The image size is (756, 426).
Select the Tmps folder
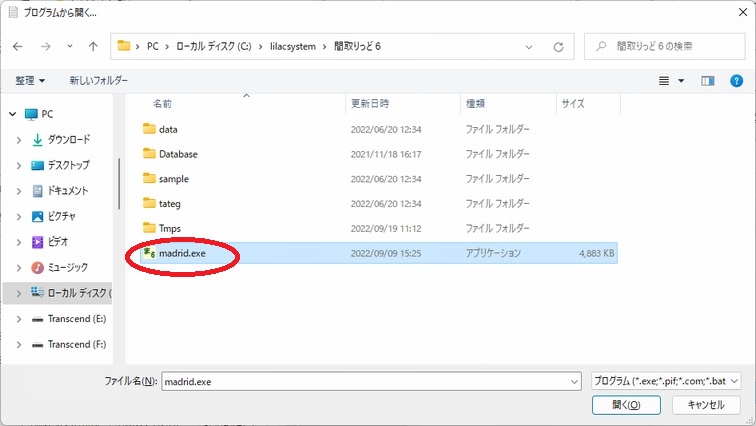(x=170, y=228)
